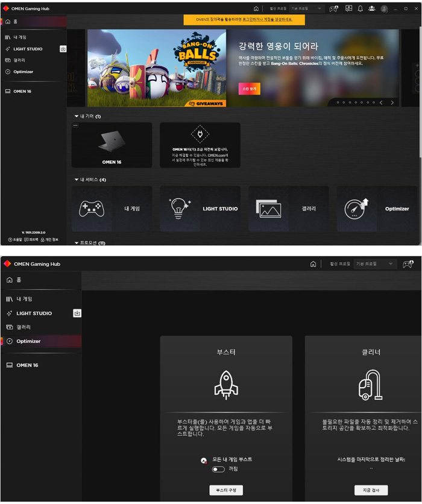Open the gamepad controller icon in the top window

(x=334, y=8)
